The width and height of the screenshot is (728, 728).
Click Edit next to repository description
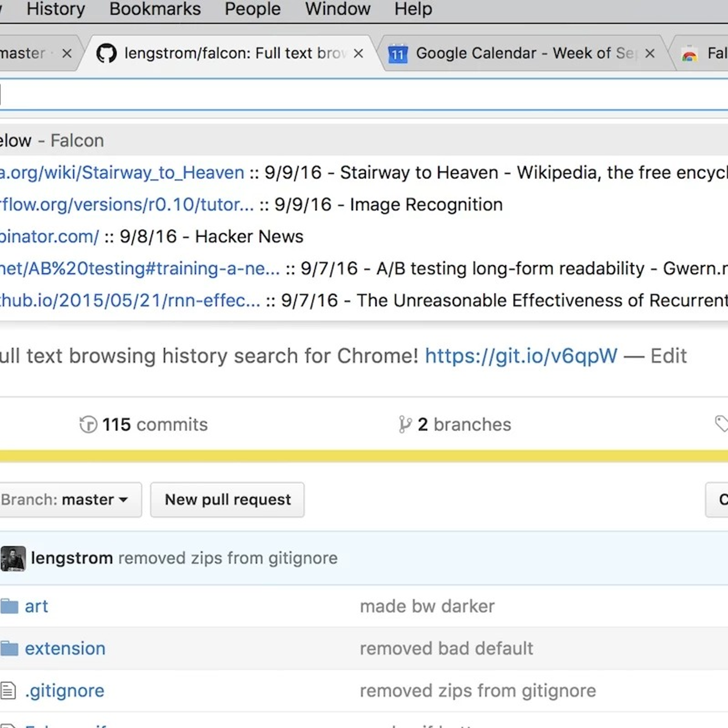coord(668,356)
